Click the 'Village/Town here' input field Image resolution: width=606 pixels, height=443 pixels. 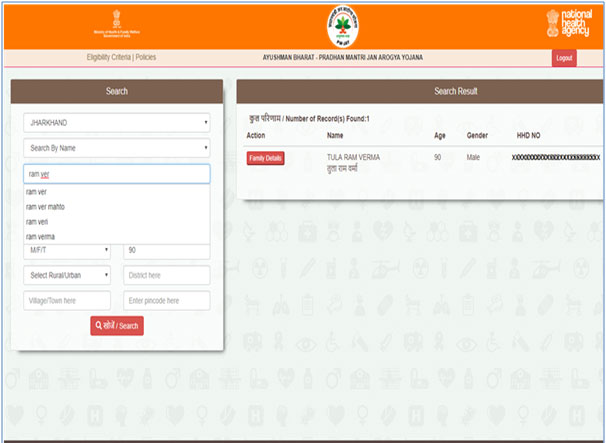point(67,301)
